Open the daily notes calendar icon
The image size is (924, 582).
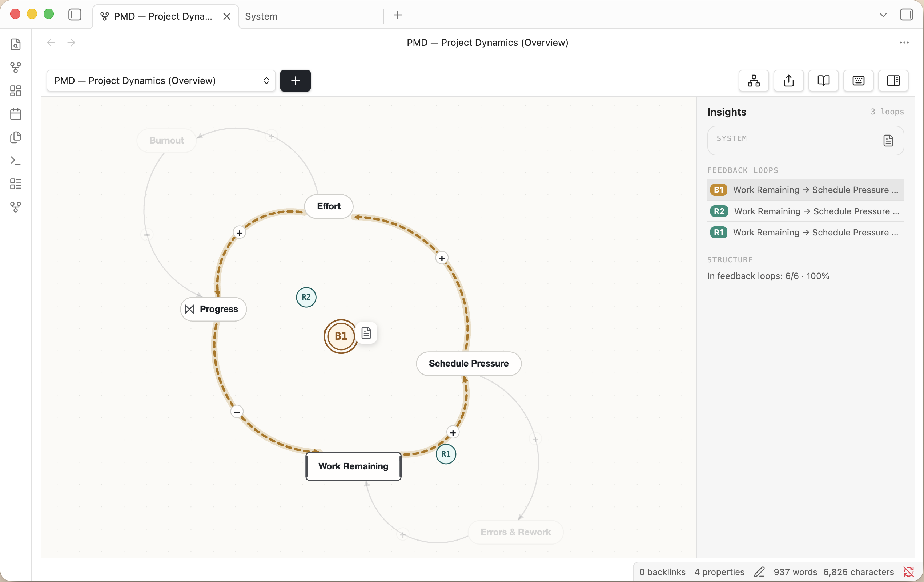[16, 114]
